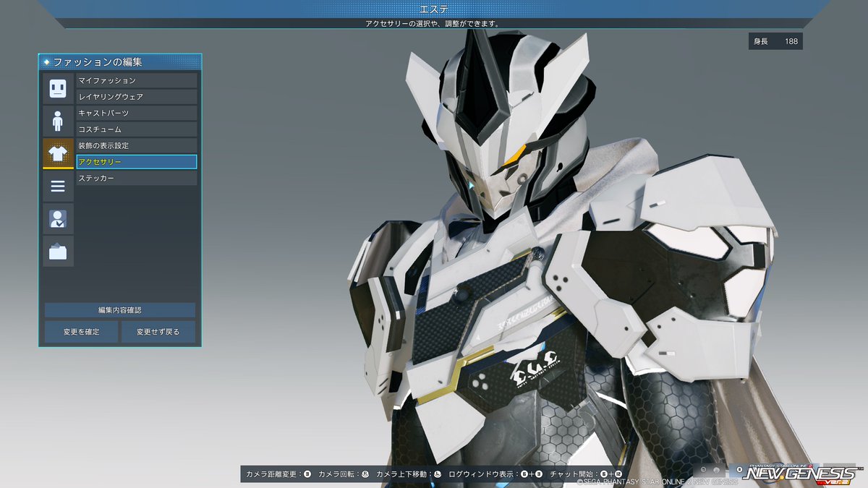Click 編集内容確認 button
The width and height of the screenshot is (868, 488).
point(120,310)
